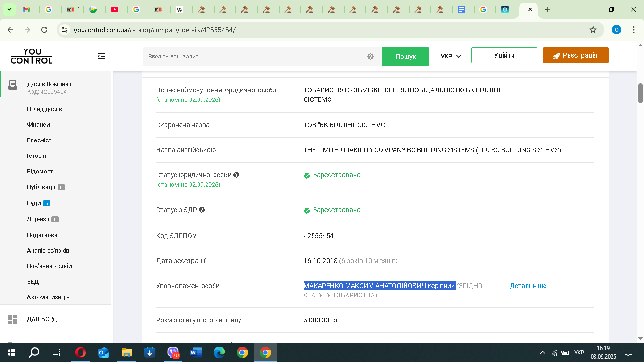Viewport: 644px width, 362px height.
Task: Open Opera browser from taskbar
Action: 81,353
